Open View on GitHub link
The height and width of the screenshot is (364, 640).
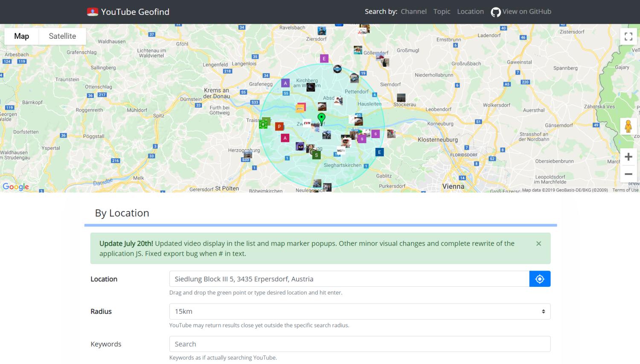pyautogui.click(x=521, y=12)
